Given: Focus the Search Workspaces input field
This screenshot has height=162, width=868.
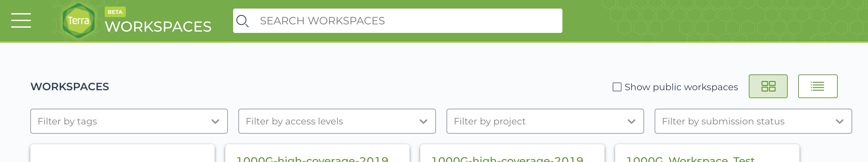Looking at the screenshot, I should click(x=397, y=21).
